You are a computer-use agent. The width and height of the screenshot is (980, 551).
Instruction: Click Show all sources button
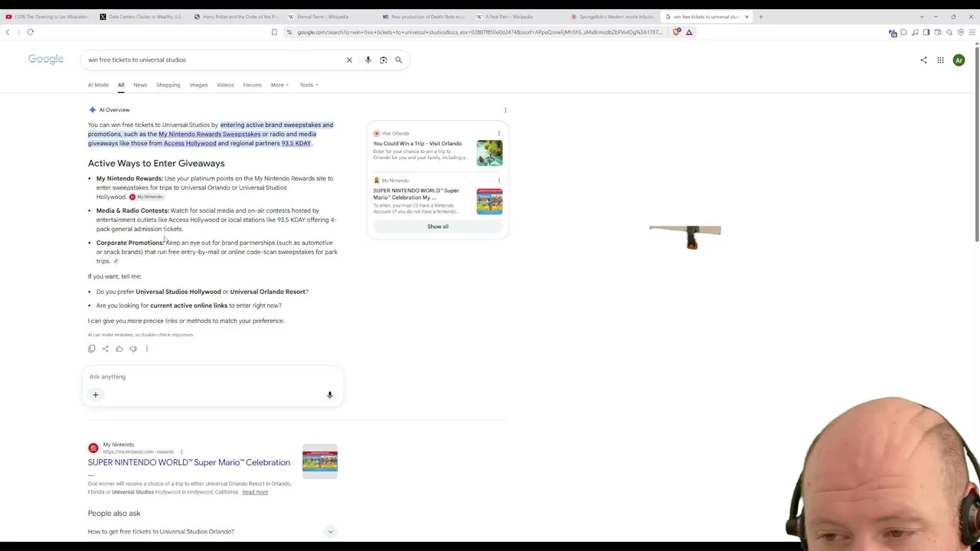pos(438,227)
